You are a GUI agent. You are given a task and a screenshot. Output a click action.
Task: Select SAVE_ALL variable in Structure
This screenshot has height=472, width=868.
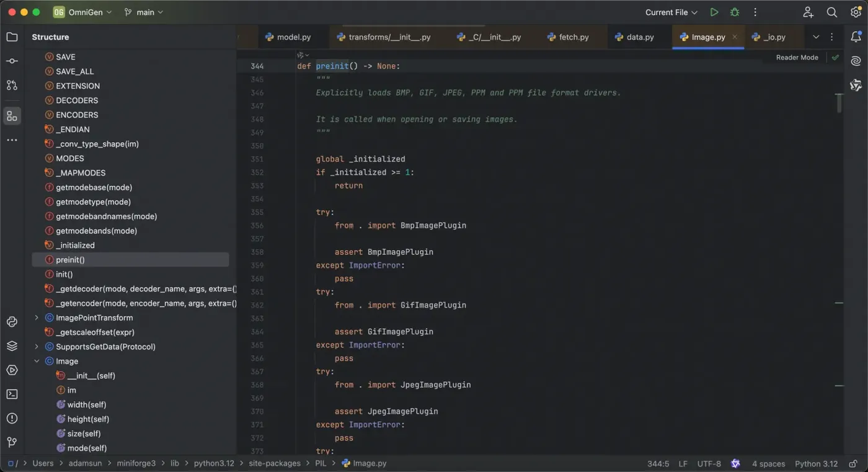[x=74, y=71]
